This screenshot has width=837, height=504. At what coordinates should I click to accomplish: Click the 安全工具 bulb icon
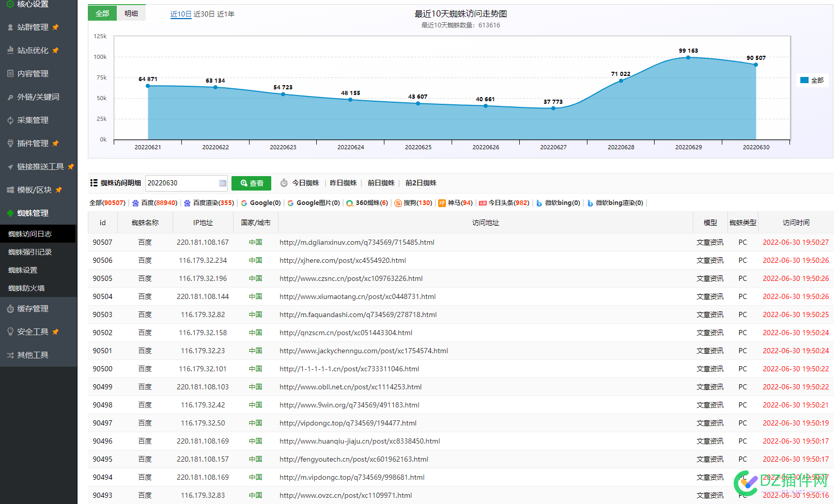[x=10, y=332]
